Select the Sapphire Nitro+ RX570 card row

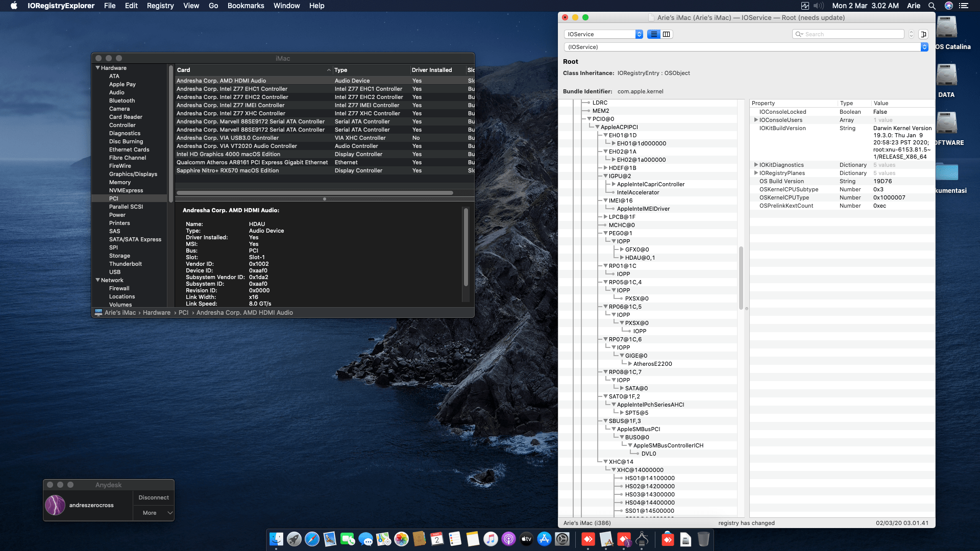(x=254, y=170)
